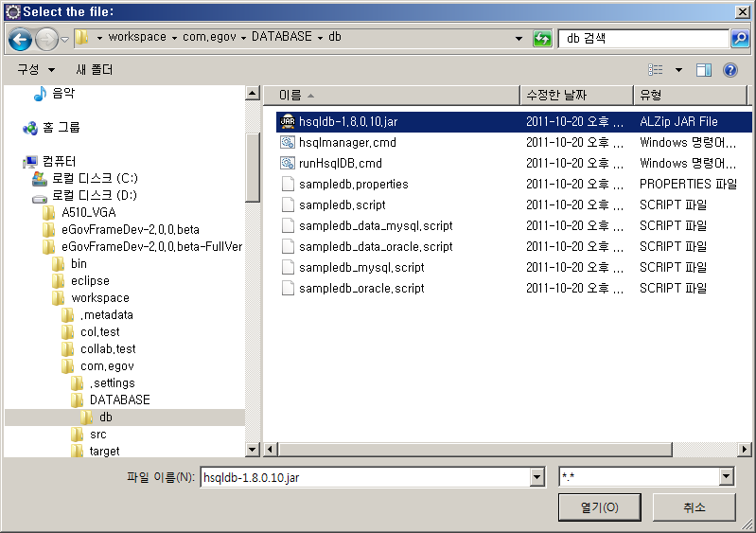Click the refresh button beside address bar
The width and height of the screenshot is (756, 533).
pyautogui.click(x=542, y=39)
